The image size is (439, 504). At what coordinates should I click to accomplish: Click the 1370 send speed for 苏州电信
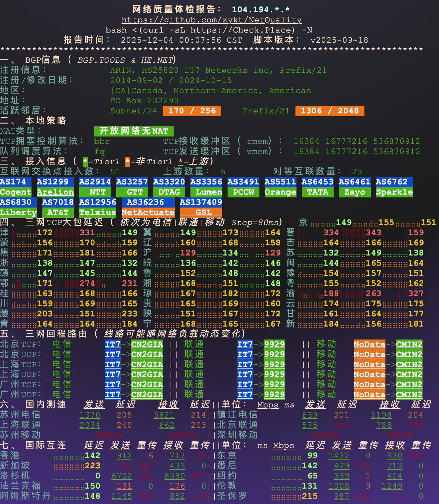(x=90, y=415)
